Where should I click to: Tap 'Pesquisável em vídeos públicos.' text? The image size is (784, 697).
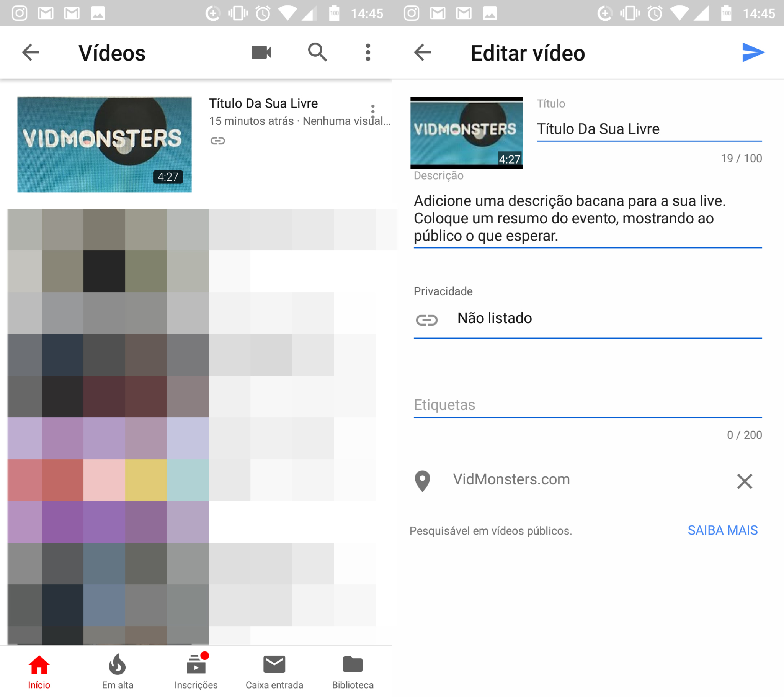click(491, 531)
